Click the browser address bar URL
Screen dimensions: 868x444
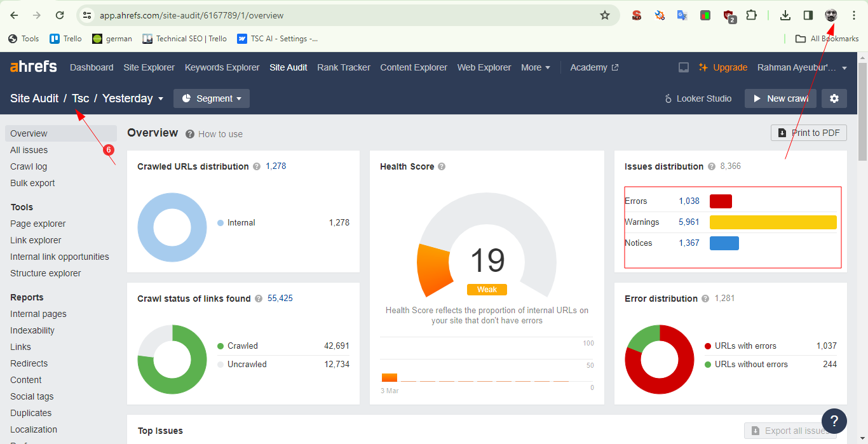point(191,15)
